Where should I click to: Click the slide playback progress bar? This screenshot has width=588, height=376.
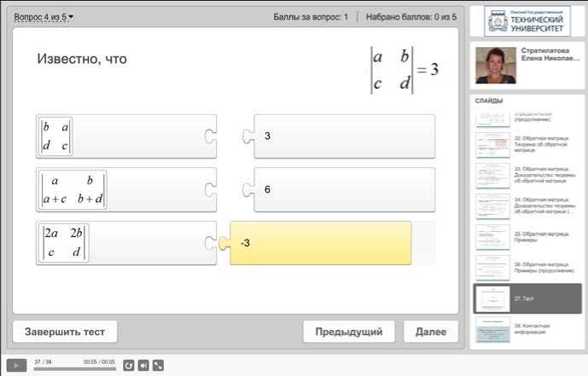click(74, 369)
